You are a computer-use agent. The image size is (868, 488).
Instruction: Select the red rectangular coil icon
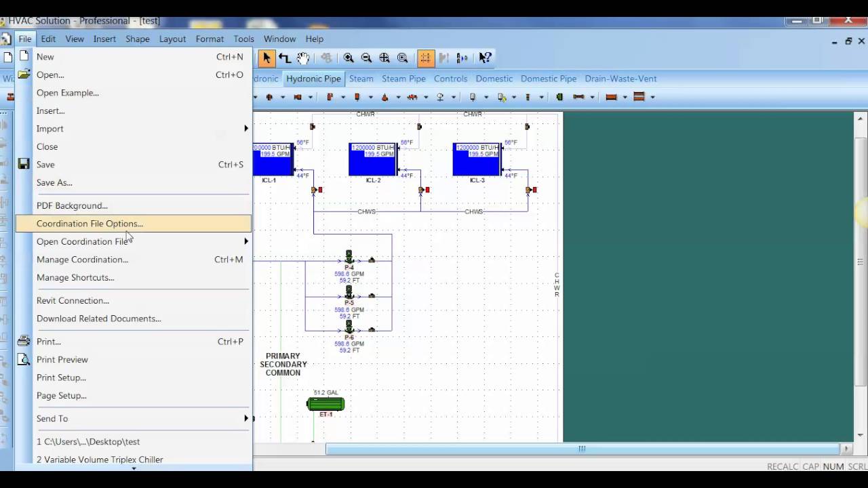point(610,97)
